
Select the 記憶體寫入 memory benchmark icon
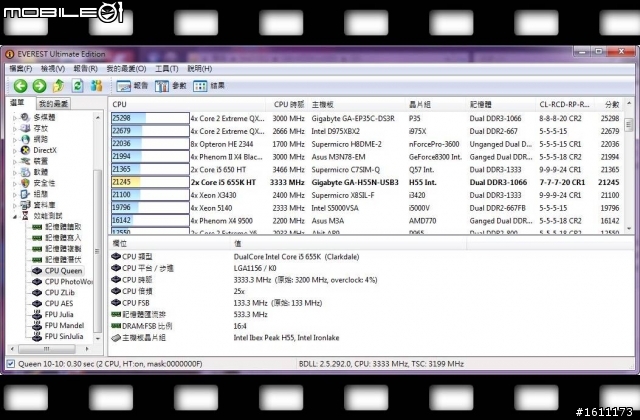[37, 238]
